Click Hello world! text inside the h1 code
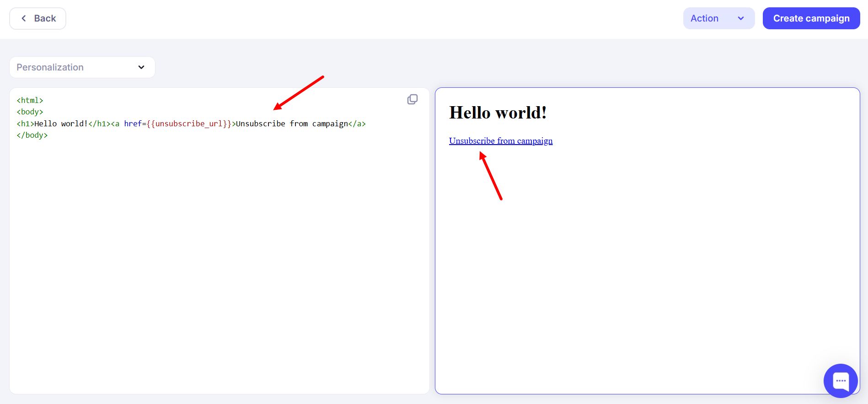The width and height of the screenshot is (868, 404). tap(61, 124)
